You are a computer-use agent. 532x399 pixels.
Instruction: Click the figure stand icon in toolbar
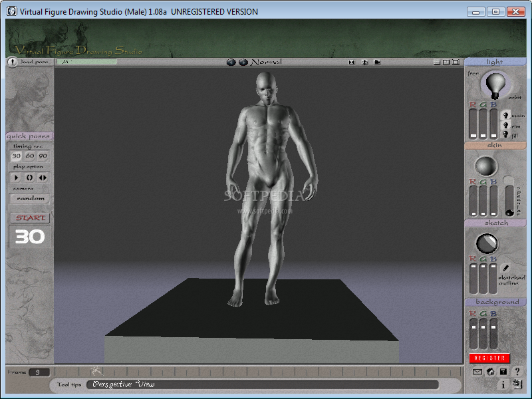tap(364, 62)
